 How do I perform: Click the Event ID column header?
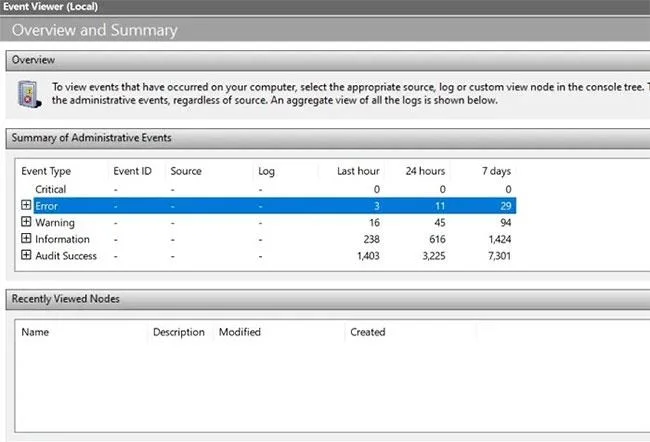tap(132, 171)
